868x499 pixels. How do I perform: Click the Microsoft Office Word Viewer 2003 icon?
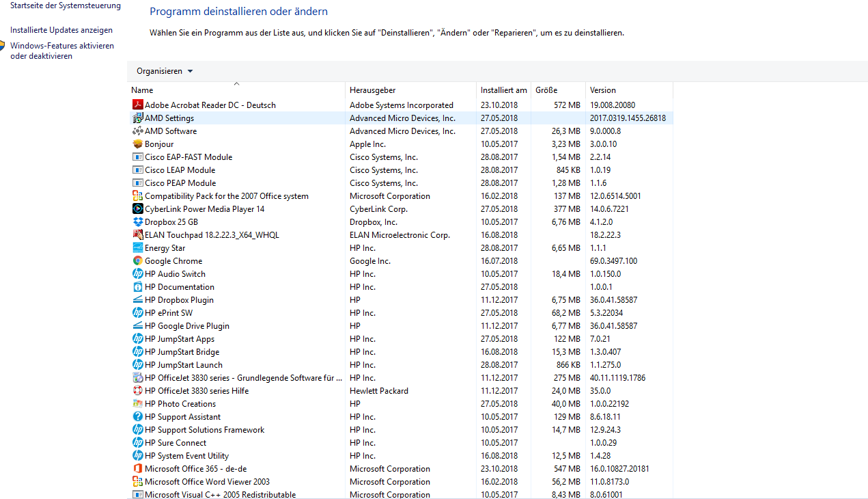tap(137, 482)
